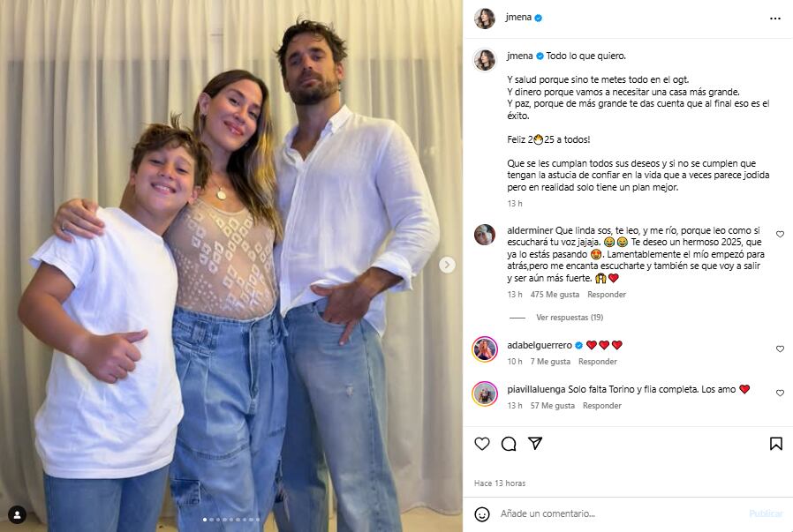Reply to alderminer's comment with Responder
793x532 pixels.
click(x=607, y=294)
